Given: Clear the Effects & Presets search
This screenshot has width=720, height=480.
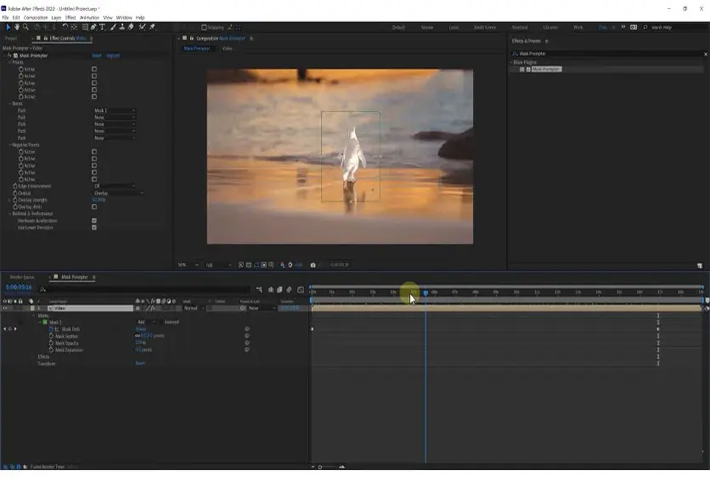Looking at the screenshot, I should click(706, 54).
